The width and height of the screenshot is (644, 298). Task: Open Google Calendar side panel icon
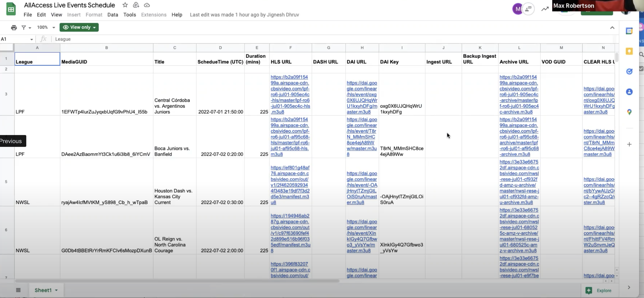tap(629, 31)
